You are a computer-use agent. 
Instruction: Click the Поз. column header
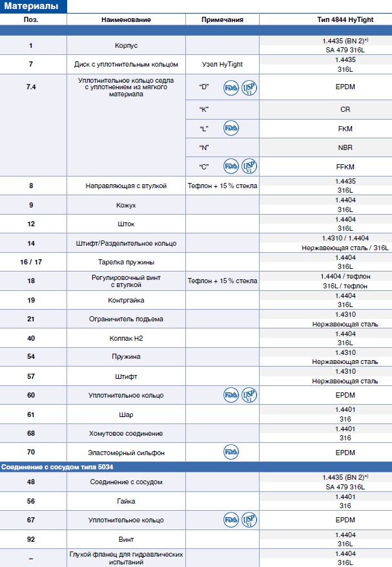[x=31, y=19]
